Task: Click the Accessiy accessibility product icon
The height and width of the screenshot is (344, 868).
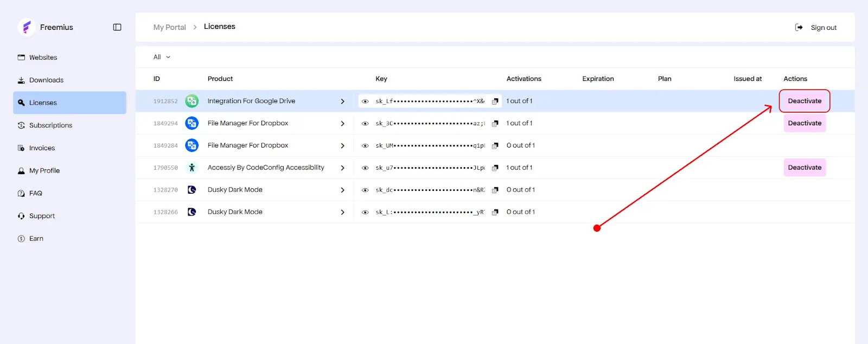Action: [192, 168]
